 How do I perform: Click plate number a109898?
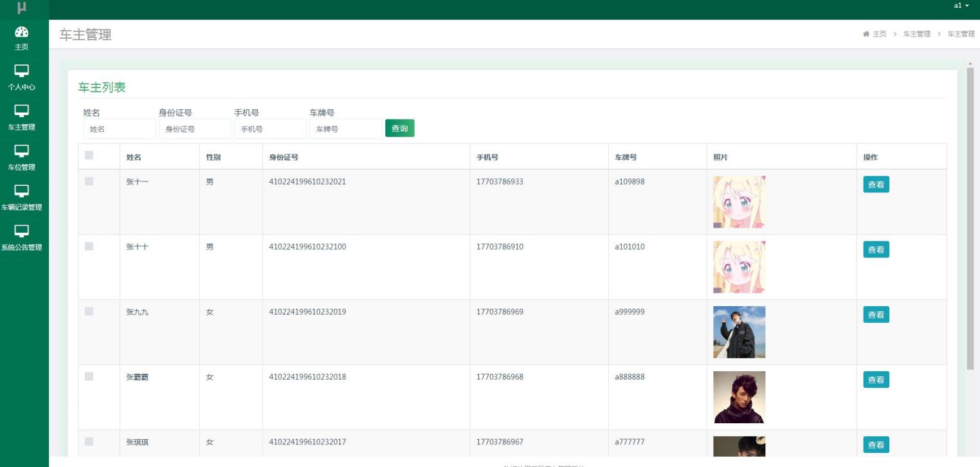pos(630,181)
